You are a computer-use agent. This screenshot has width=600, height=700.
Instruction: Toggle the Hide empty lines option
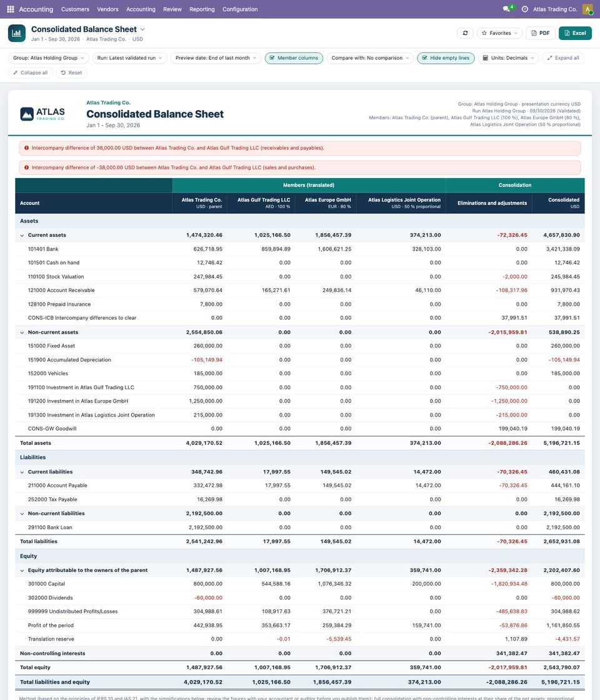pyautogui.click(x=446, y=58)
